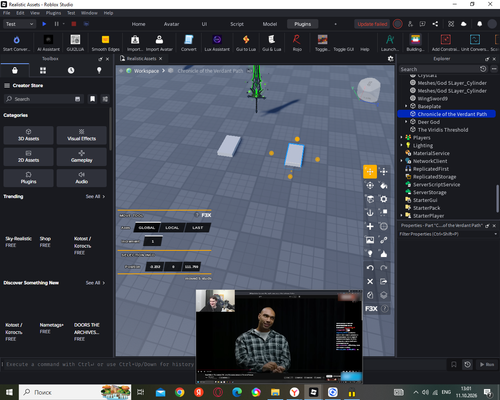Open viewport settings gear icon
Screen dimensions: 500x400
[391, 59]
